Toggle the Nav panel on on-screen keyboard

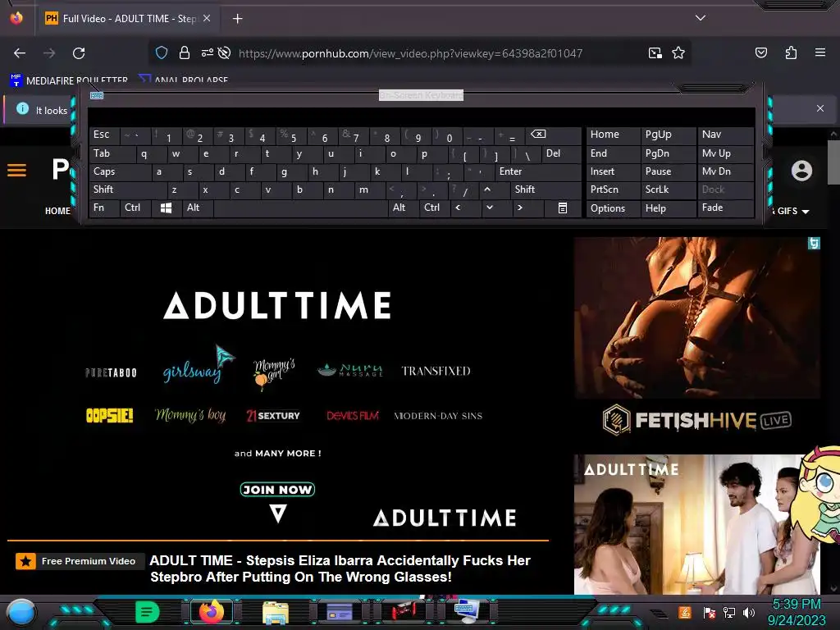click(725, 135)
